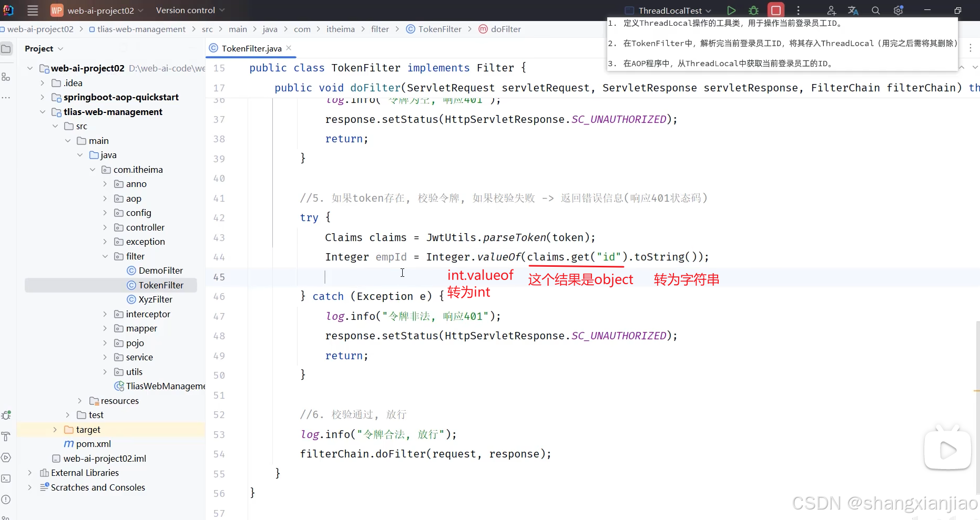Screen dimensions: 980x520
Task: Open Search Everywhere magnifier icon
Action: coord(875,10)
